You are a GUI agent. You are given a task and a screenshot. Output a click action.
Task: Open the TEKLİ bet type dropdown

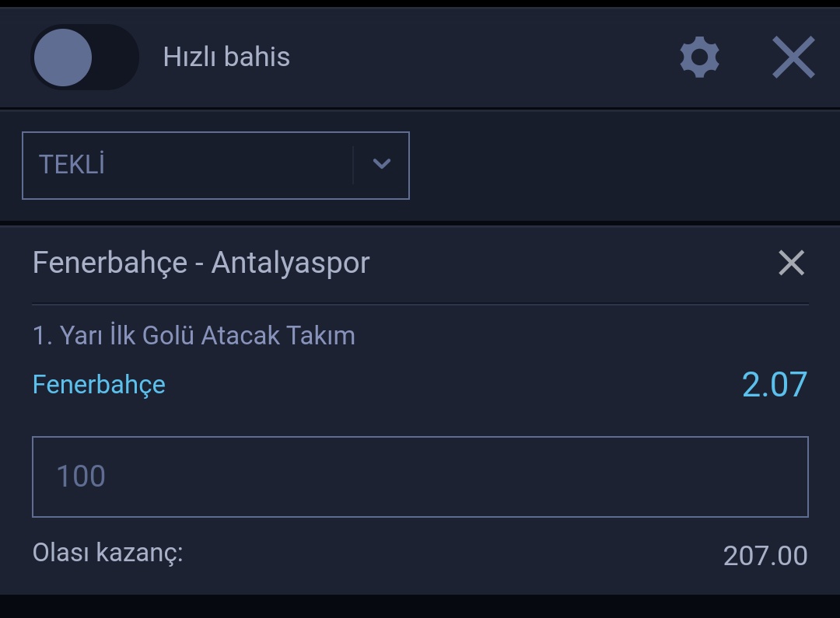(216, 166)
